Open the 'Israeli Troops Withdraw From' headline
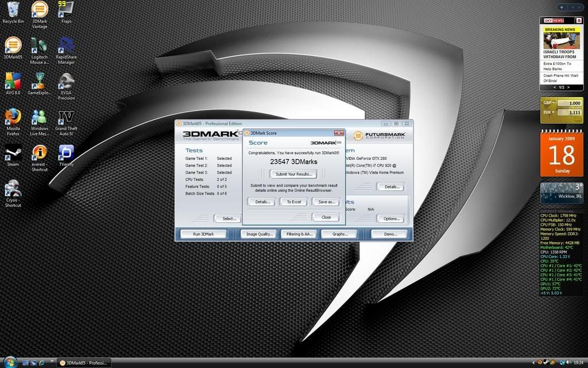The image size is (588, 368). [x=559, y=55]
